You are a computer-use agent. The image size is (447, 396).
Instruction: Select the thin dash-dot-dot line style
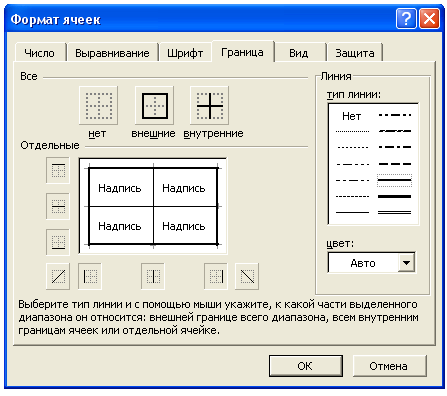pyautogui.click(x=352, y=164)
